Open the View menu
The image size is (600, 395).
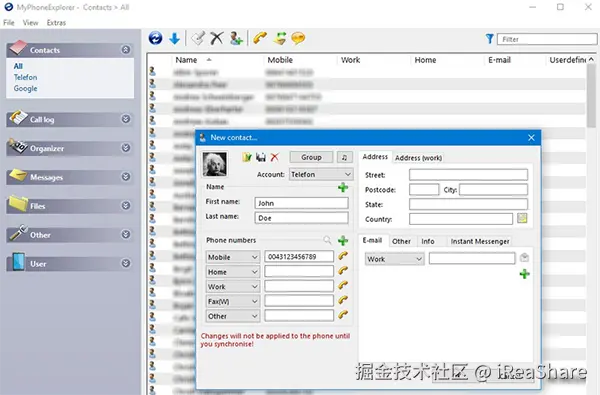(x=30, y=23)
